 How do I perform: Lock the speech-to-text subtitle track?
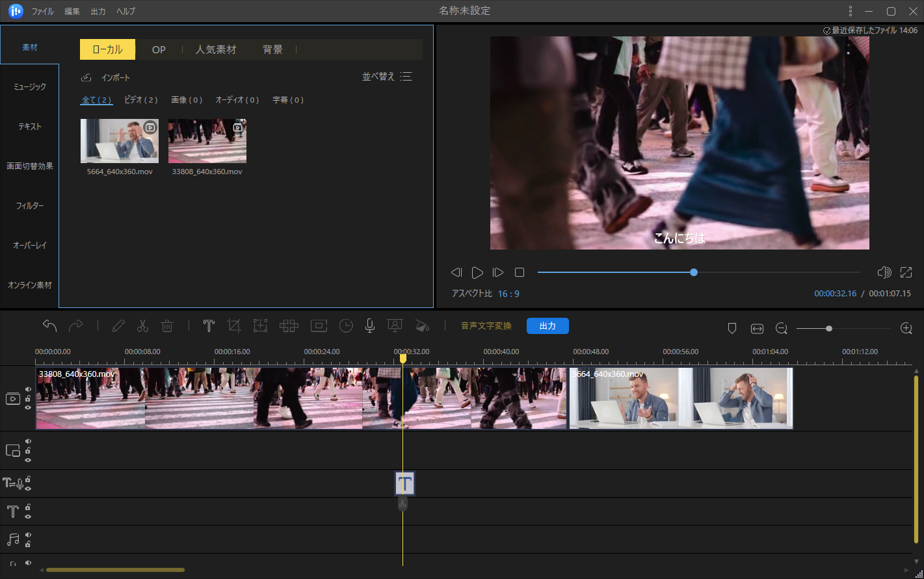(x=28, y=479)
